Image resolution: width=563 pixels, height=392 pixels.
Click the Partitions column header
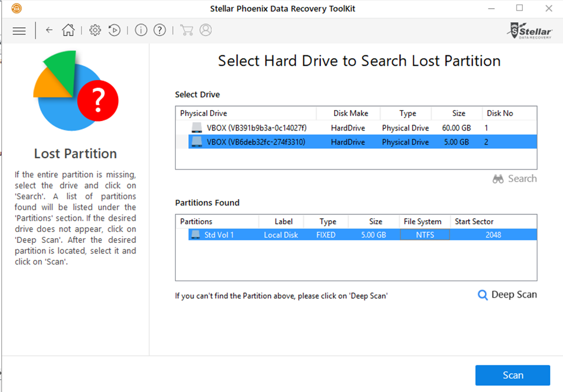(217, 221)
